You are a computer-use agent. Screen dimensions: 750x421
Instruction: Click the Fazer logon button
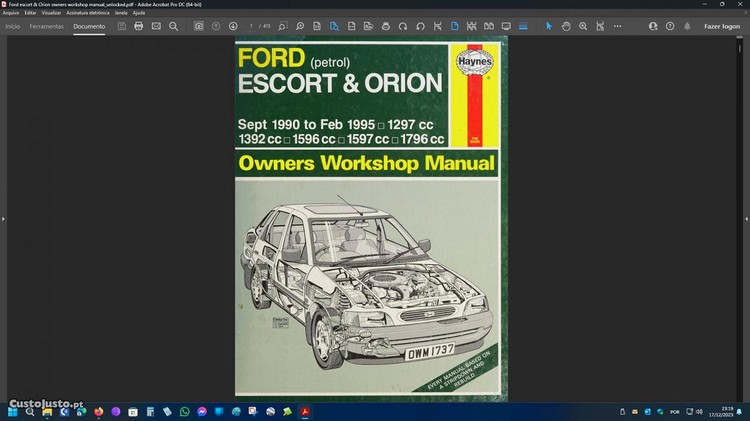[722, 26]
